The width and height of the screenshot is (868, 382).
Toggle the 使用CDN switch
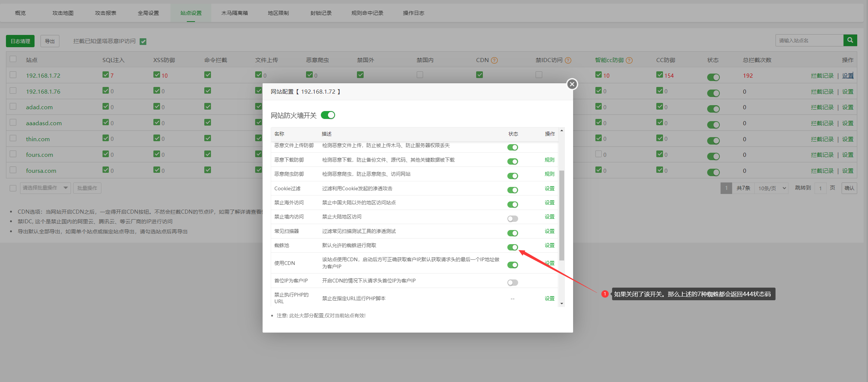coord(513,265)
